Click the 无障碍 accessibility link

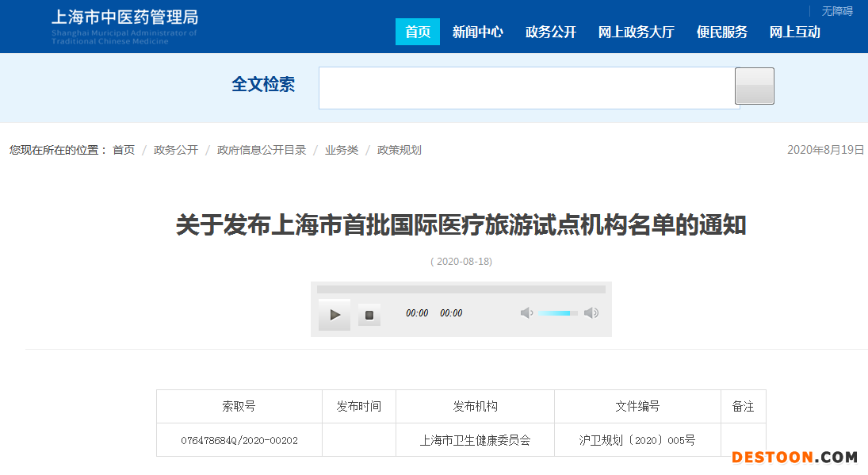837,11
